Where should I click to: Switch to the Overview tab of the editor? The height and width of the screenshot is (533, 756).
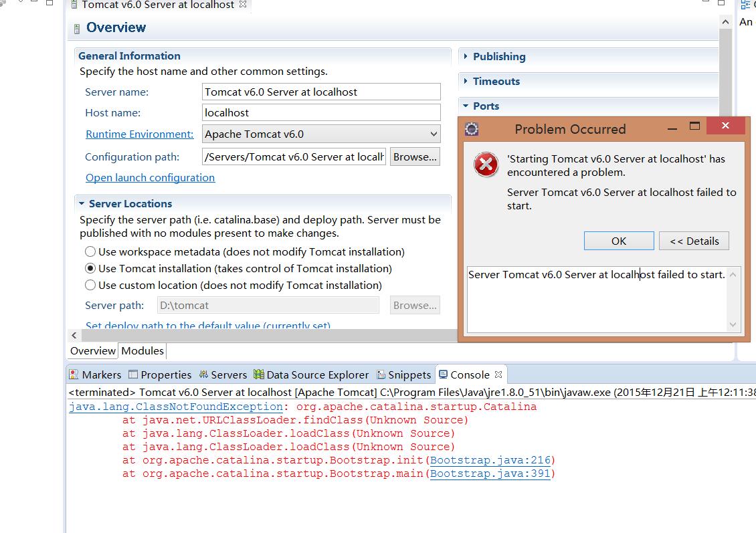click(92, 350)
